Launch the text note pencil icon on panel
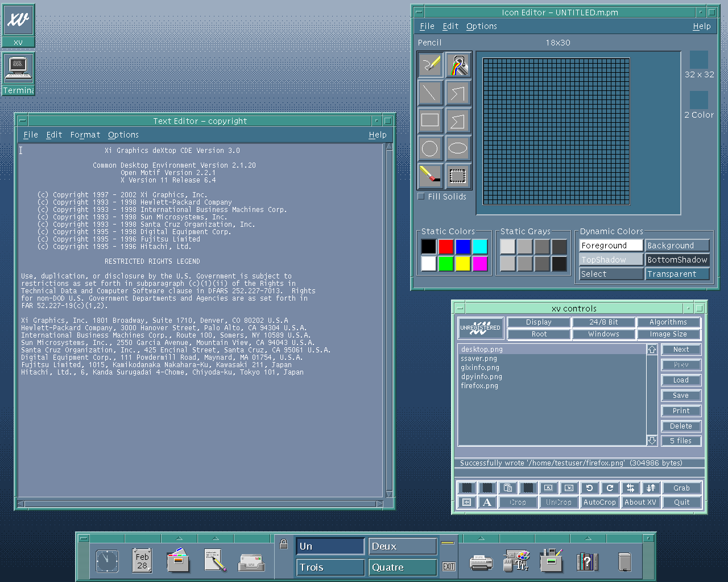728x582 pixels. [215, 560]
